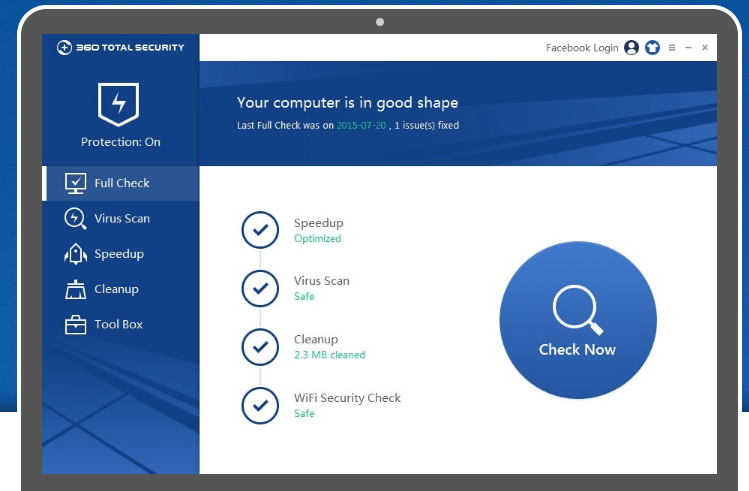Minimize the 360 Total Security window

click(688, 47)
